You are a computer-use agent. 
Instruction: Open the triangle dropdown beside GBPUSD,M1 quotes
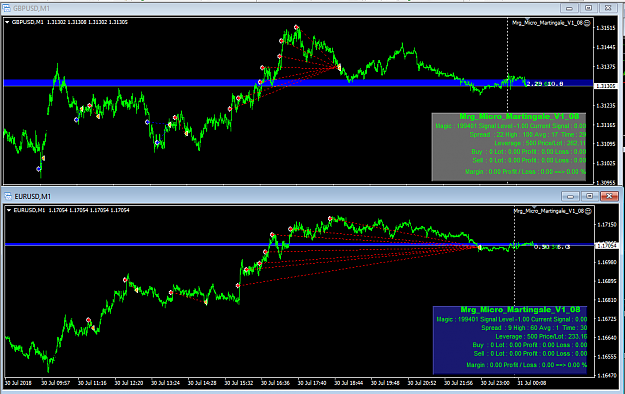[7, 22]
